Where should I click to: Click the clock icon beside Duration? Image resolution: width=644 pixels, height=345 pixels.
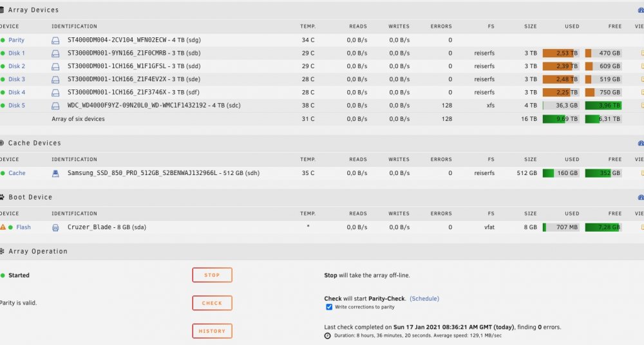[x=327, y=335]
